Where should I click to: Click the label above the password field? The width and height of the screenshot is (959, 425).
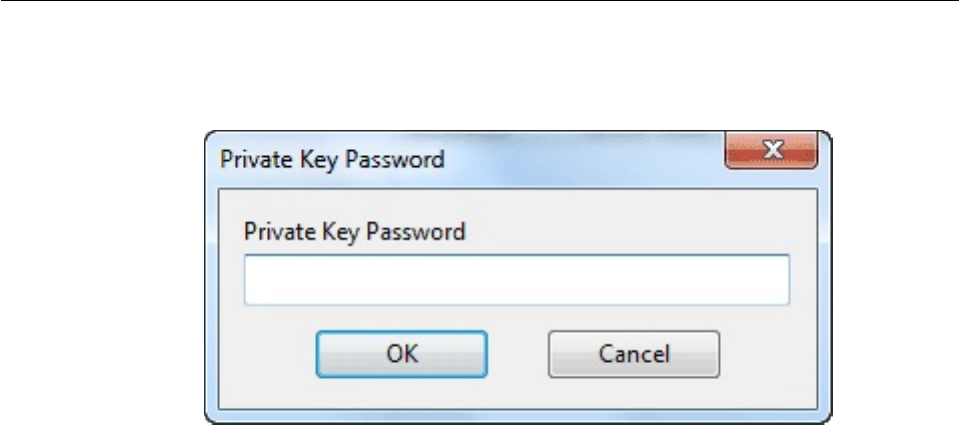[355, 233]
